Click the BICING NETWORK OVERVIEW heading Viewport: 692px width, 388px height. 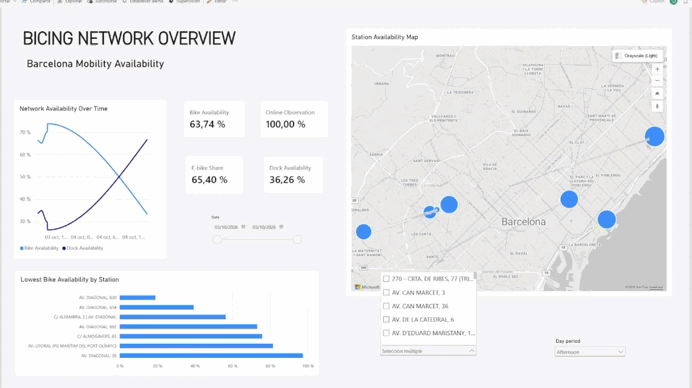click(x=129, y=39)
